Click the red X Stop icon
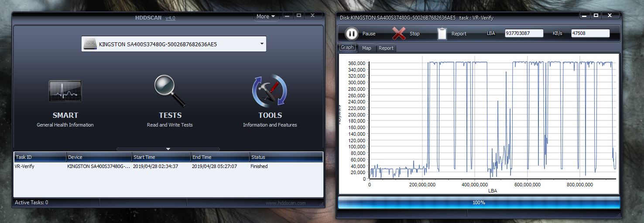The image size is (644, 223). pyautogui.click(x=399, y=34)
